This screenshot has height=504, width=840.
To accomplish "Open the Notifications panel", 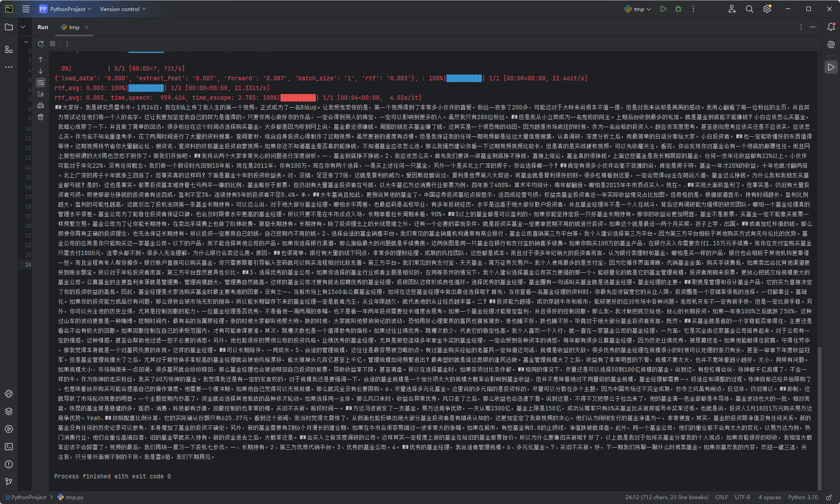I will 831,27.
